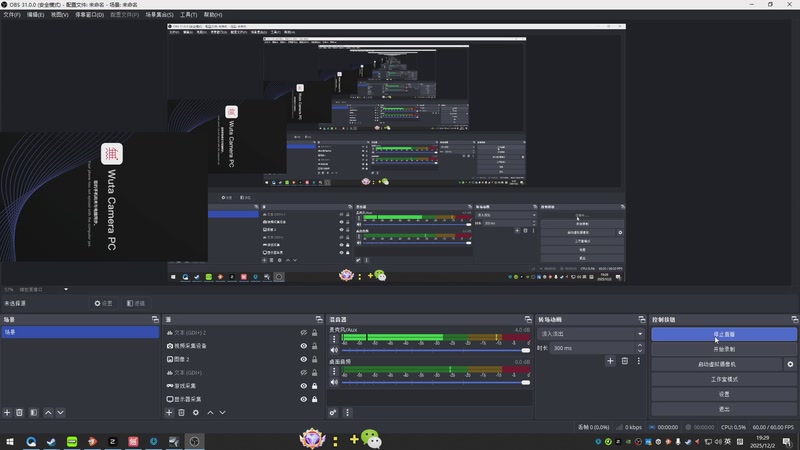Open the mixer panel's three-dot menu at the bottom
The width and height of the screenshot is (800, 450).
(x=347, y=412)
